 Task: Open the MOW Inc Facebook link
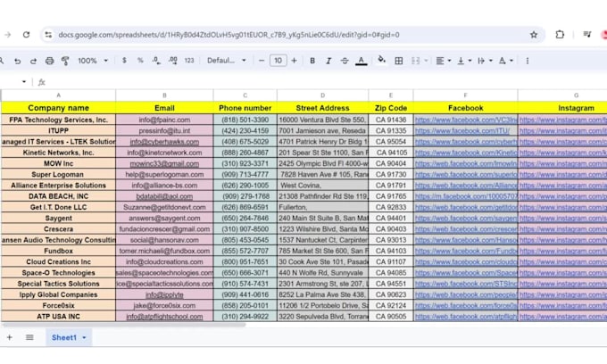(466, 163)
